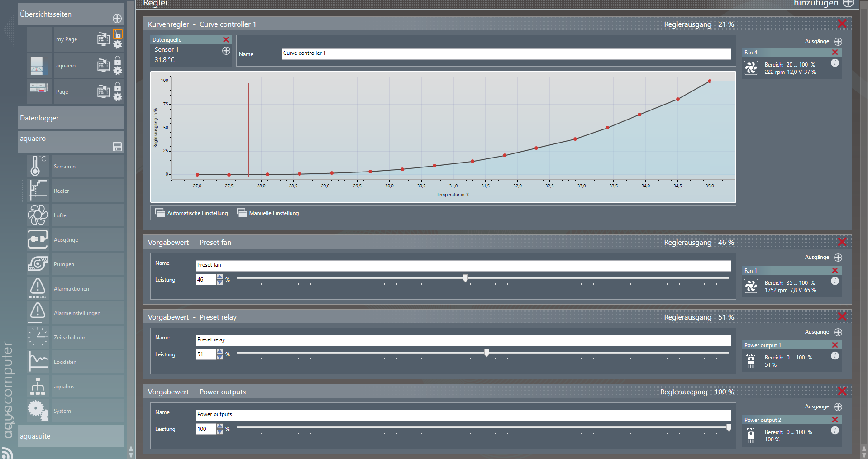The height and width of the screenshot is (459, 868).
Task: Open desktop mode icon for aquaero page
Action: (x=104, y=66)
